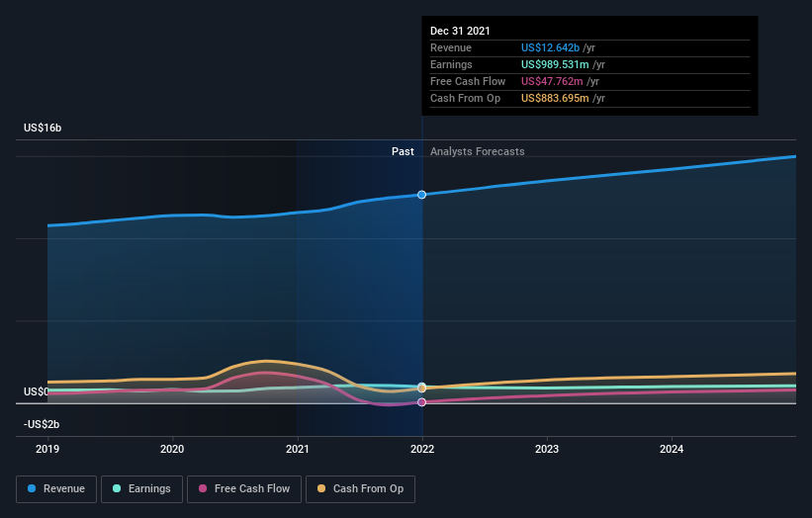Click the Free Cash Flow marker at 2022

coord(422,402)
